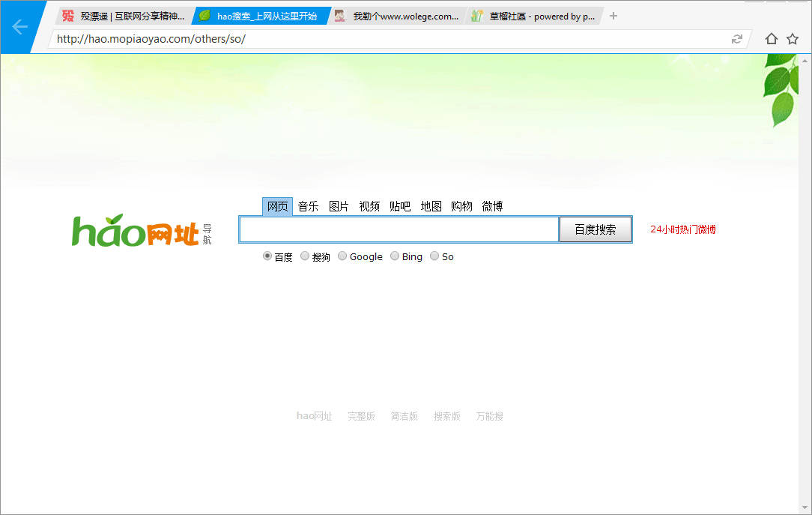This screenshot has height=515, width=812.
Task: Bookmark page with the star icon
Action: [x=793, y=39]
